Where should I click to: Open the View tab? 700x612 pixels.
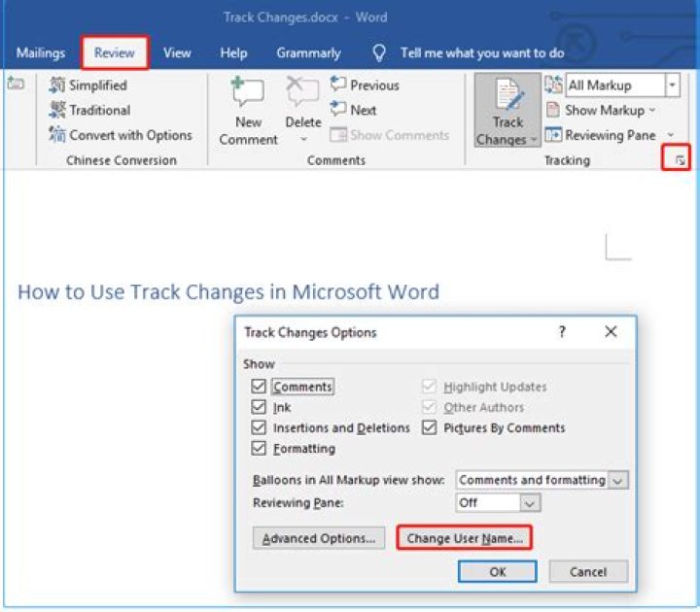click(x=177, y=53)
